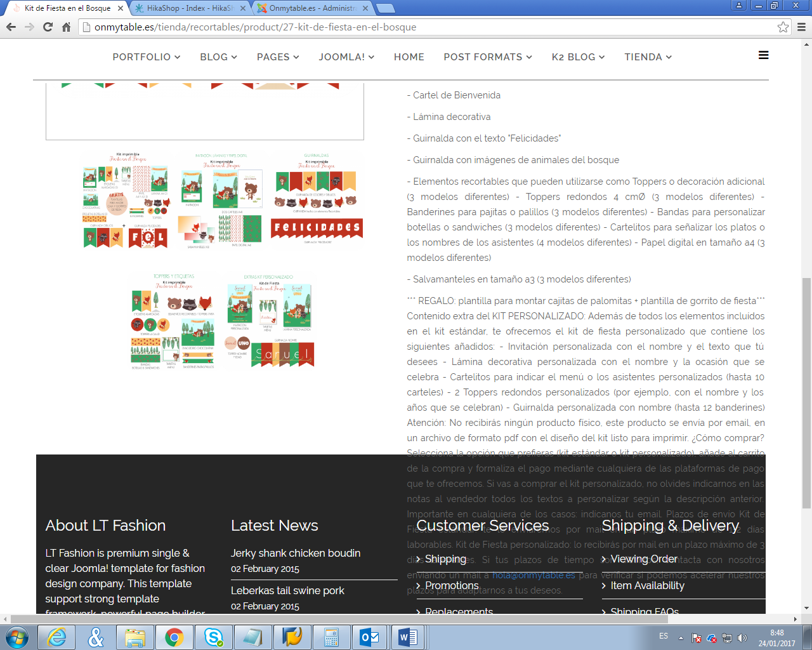This screenshot has height=650, width=812.
Task: Launch Internet Explorer from the taskbar
Action: pos(57,637)
